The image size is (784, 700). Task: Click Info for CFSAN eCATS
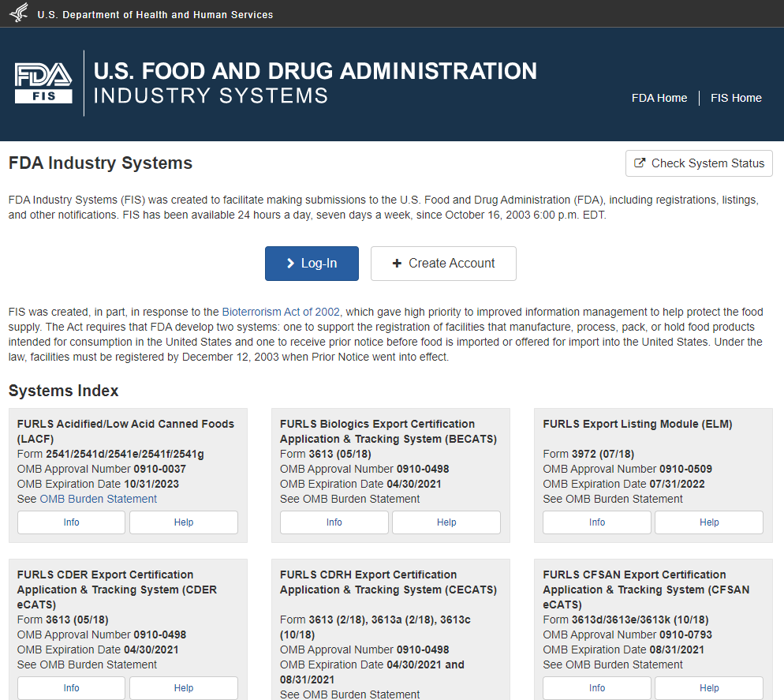coord(597,688)
